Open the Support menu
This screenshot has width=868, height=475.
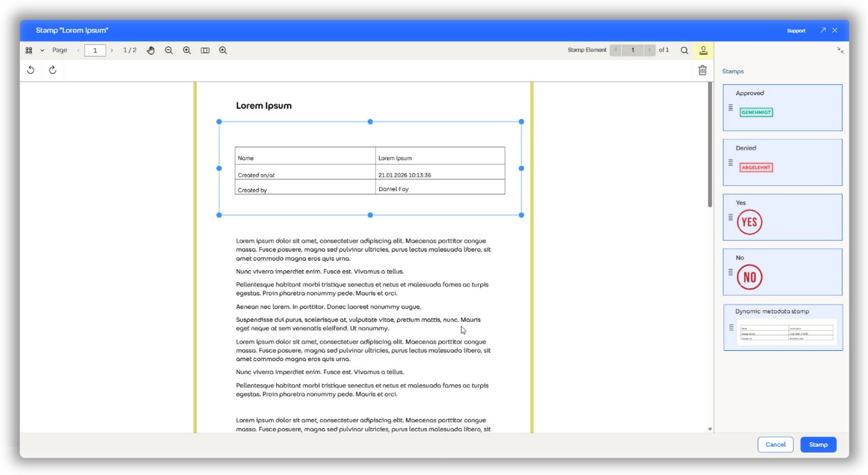(796, 30)
